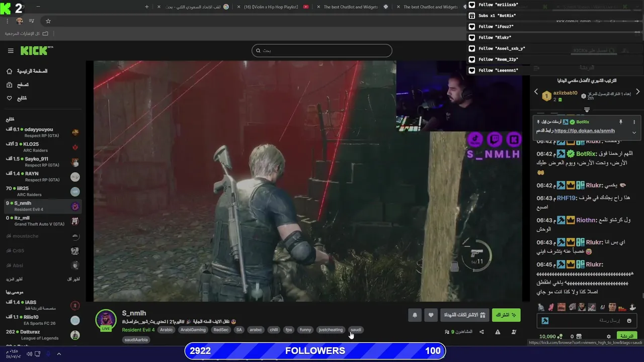Viewport: 644px width, 362px height.
Task: Open the following heart sidebar item
Action: (17, 98)
